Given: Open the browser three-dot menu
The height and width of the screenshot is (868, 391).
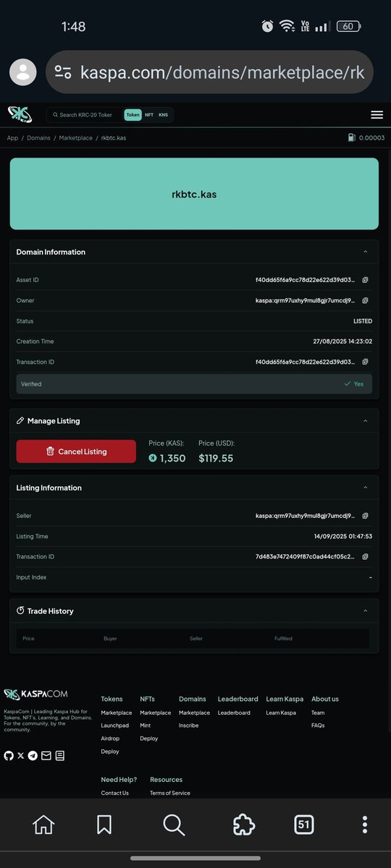Looking at the screenshot, I should tap(365, 824).
